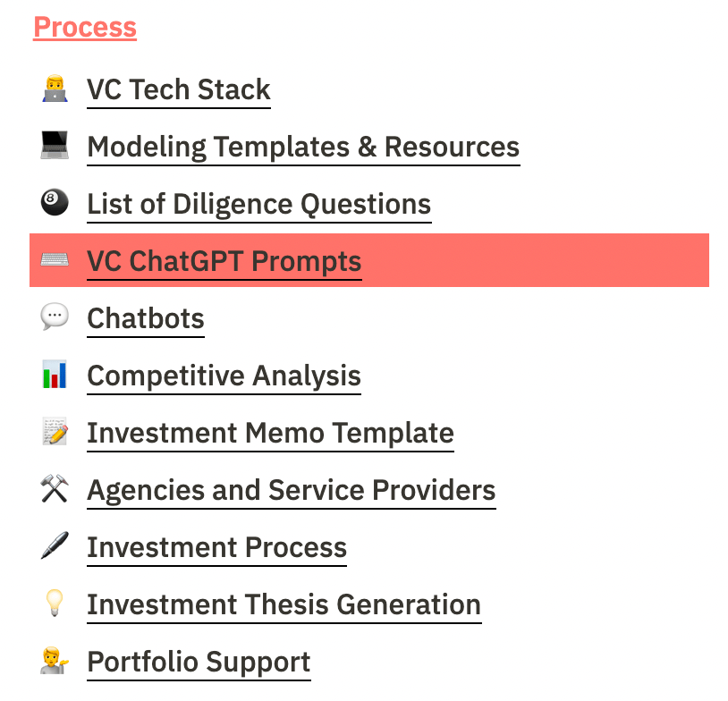Navigate to Competitive Analysis page
The image size is (728, 701).
point(224,376)
